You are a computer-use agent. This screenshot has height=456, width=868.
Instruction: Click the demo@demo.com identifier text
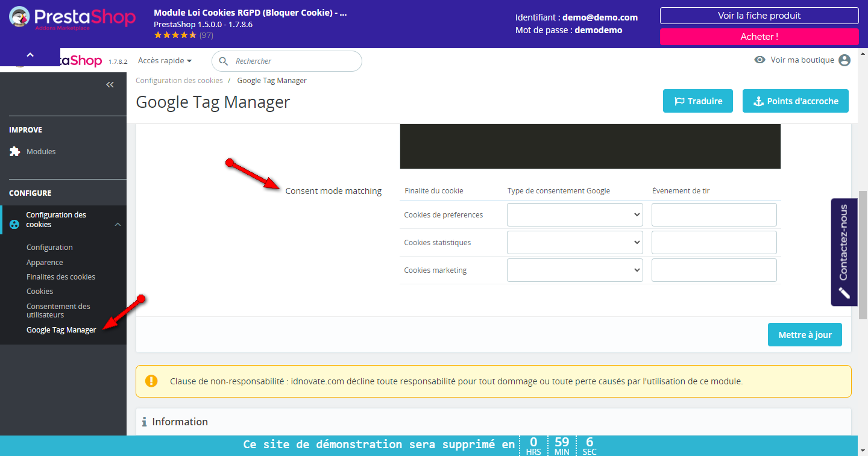pos(600,17)
